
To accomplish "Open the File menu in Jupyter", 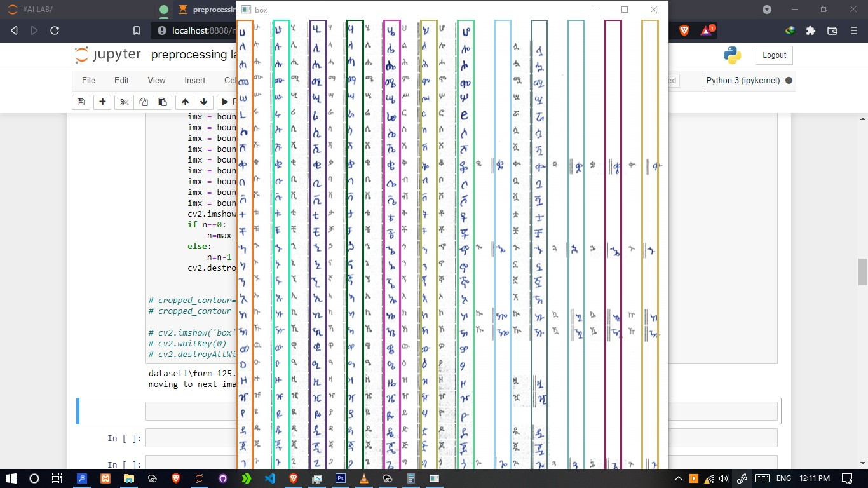I will tap(88, 81).
